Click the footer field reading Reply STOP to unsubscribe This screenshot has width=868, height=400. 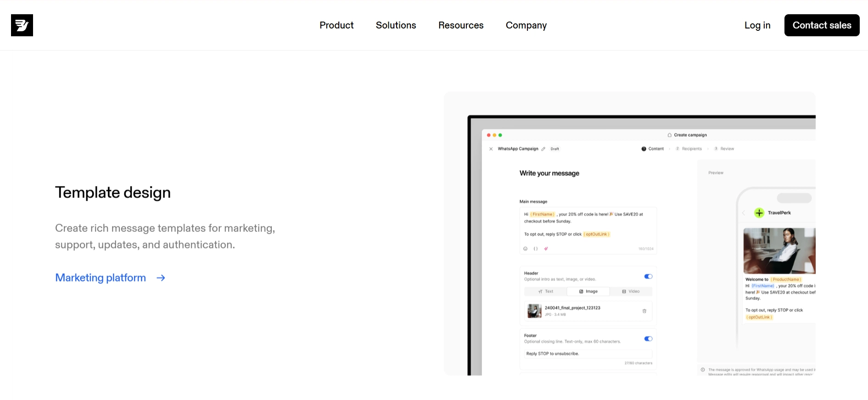[x=588, y=354]
